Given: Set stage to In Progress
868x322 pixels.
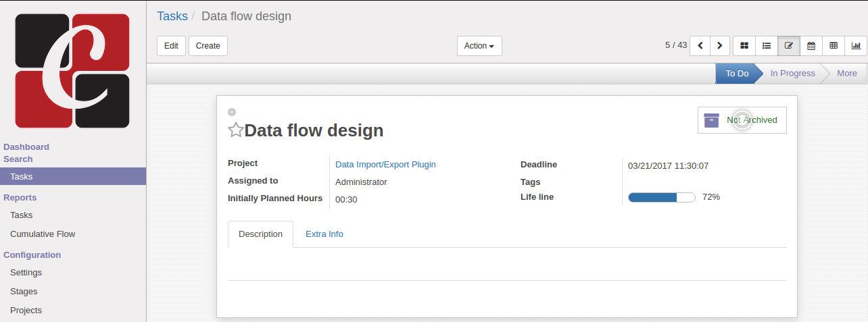Looking at the screenshot, I should (x=792, y=74).
